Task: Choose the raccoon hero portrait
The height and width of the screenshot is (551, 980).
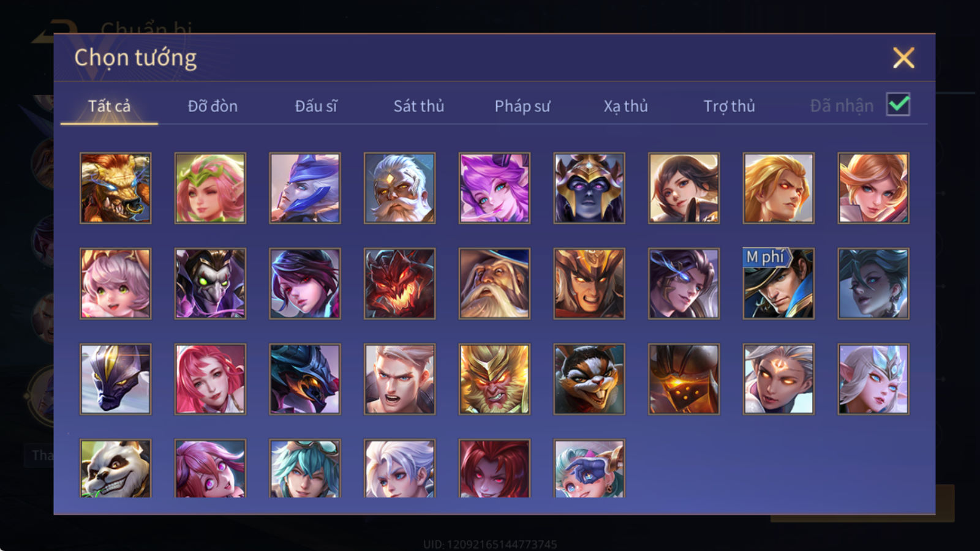Action: tap(589, 379)
